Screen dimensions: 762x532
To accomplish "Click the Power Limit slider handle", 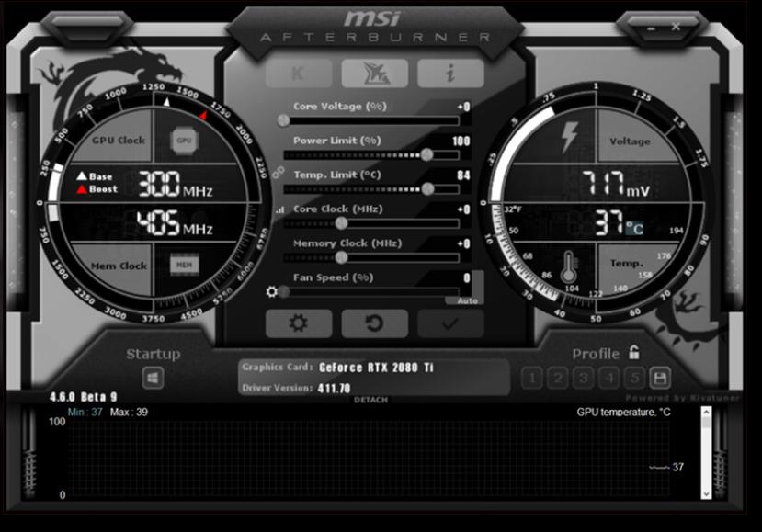I will coord(426,154).
